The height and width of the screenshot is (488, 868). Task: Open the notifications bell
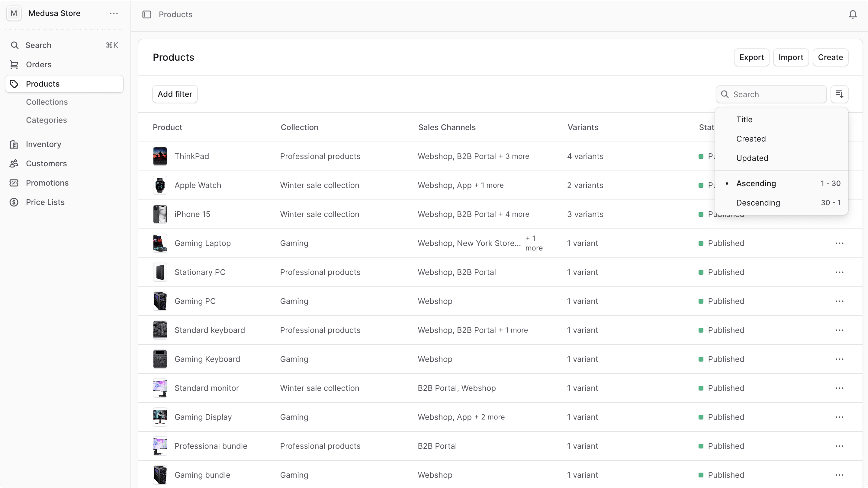tap(853, 14)
